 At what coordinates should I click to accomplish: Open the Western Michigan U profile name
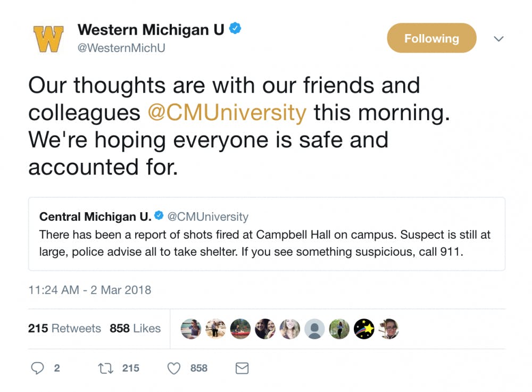pos(151,30)
